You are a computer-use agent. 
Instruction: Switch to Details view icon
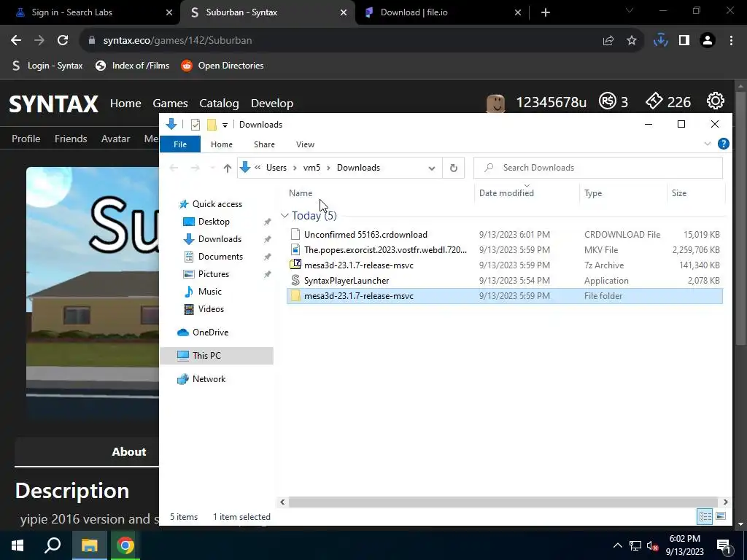pyautogui.click(x=705, y=516)
